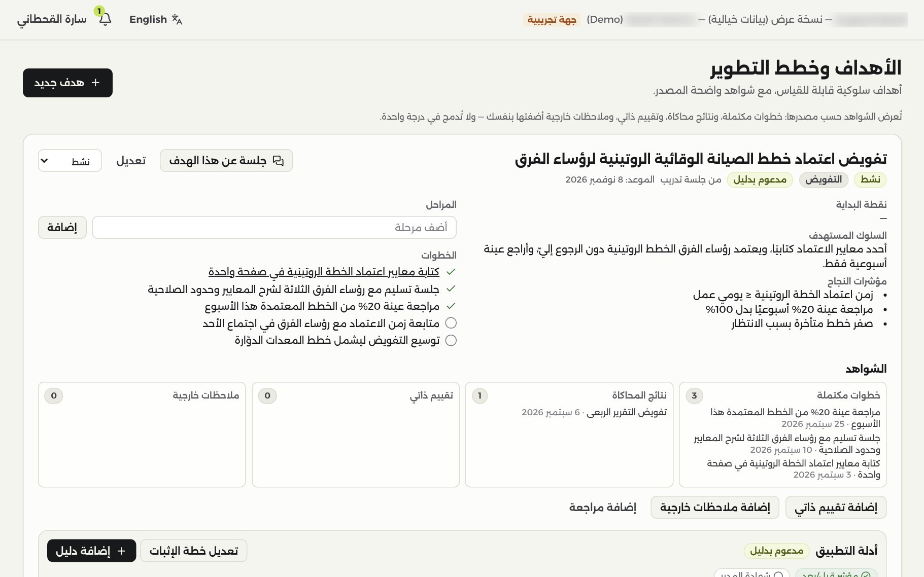The height and width of the screenshot is (577, 924).
Task: Open the 'نشط' status dropdown
Action: click(70, 161)
